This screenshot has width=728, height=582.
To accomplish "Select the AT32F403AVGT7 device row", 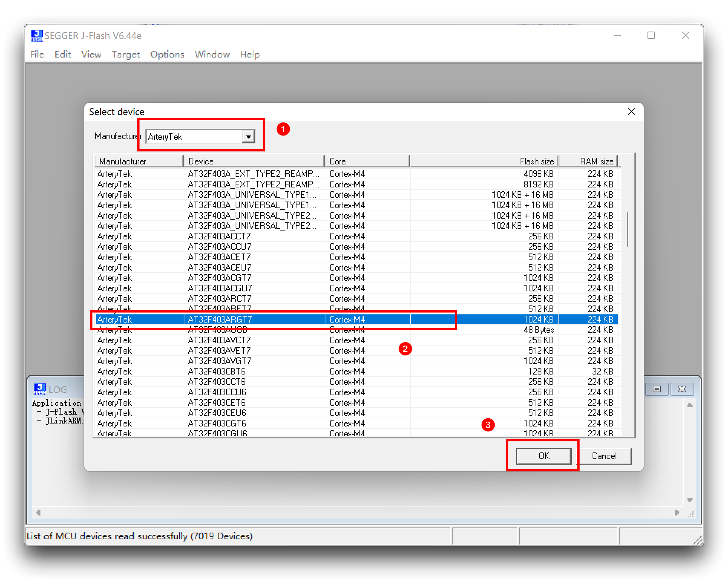I will [x=220, y=361].
